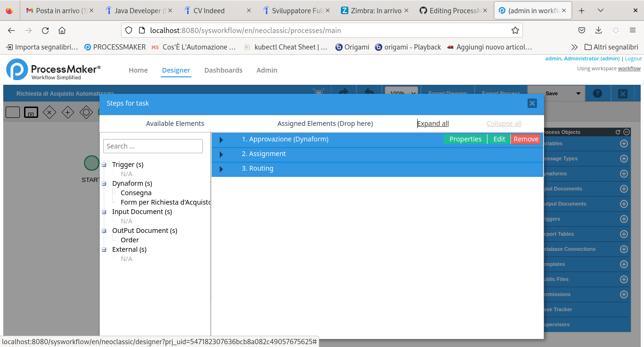This screenshot has height=347, width=644.
Task: Click the undo arrow in the designer toolbar
Action: [x=369, y=93]
